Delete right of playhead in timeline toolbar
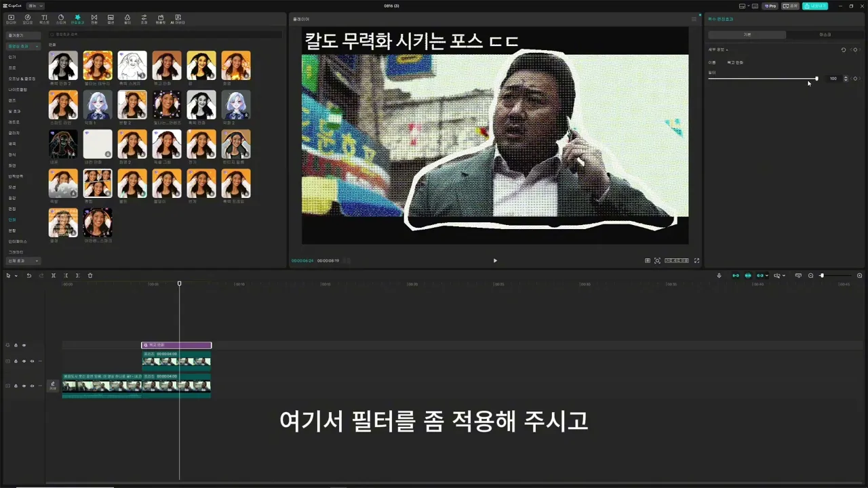This screenshot has height=488, width=868. click(x=78, y=276)
